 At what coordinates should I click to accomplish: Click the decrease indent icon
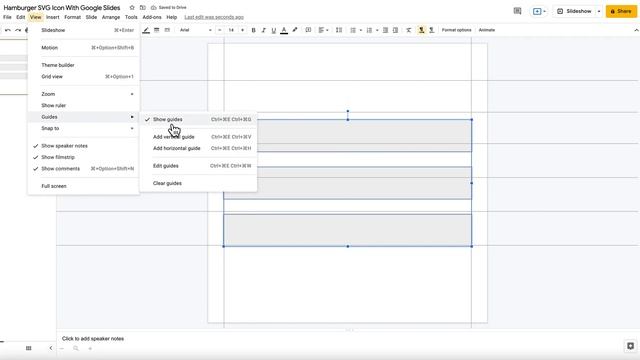click(x=385, y=30)
